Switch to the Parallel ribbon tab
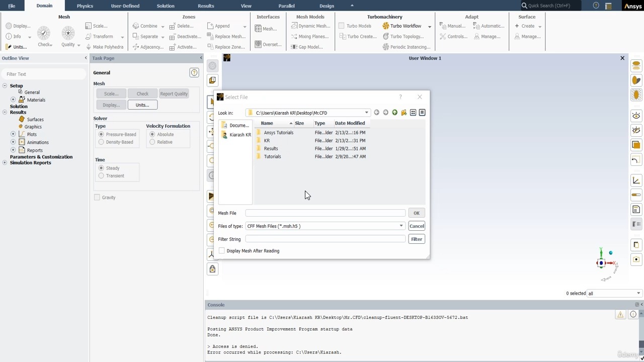Screen dimensions: 644x362 [286, 6]
